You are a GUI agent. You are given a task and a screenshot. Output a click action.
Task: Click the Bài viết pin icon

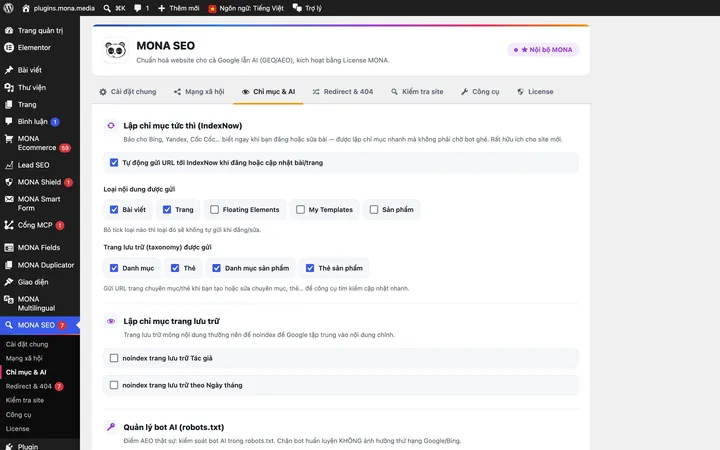point(9,70)
